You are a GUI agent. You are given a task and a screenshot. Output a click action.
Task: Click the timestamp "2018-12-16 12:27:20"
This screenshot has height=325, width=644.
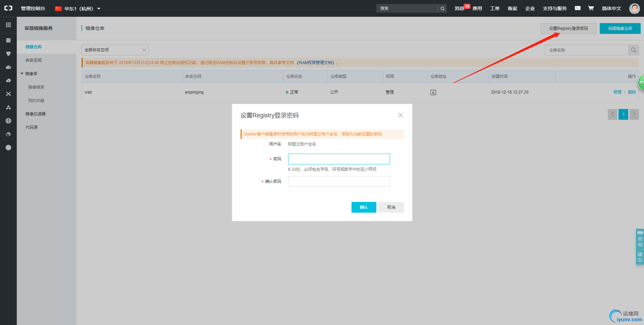(509, 92)
